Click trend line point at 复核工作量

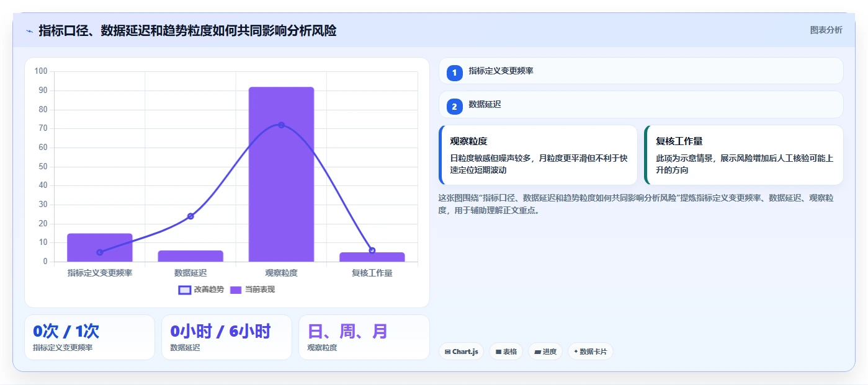pos(372,250)
